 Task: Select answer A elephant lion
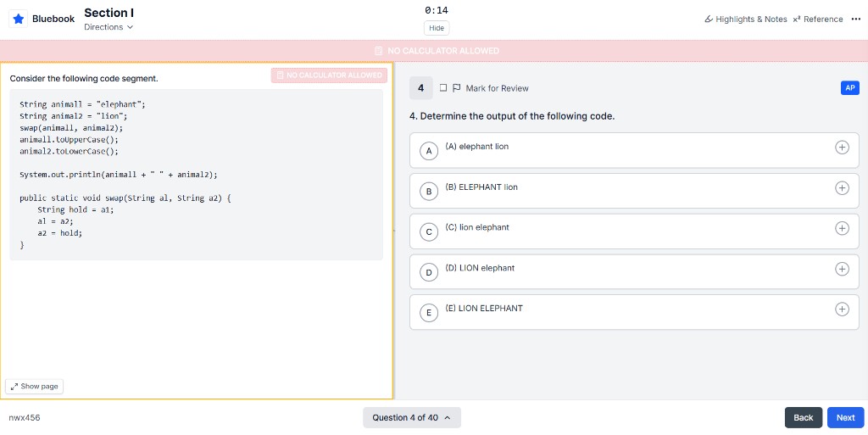[x=634, y=150]
